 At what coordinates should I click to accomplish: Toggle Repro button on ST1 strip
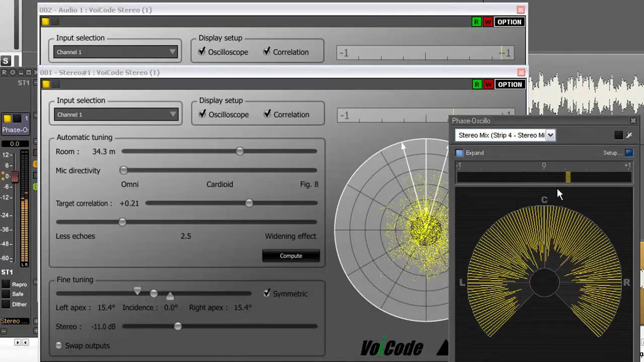click(x=6, y=284)
